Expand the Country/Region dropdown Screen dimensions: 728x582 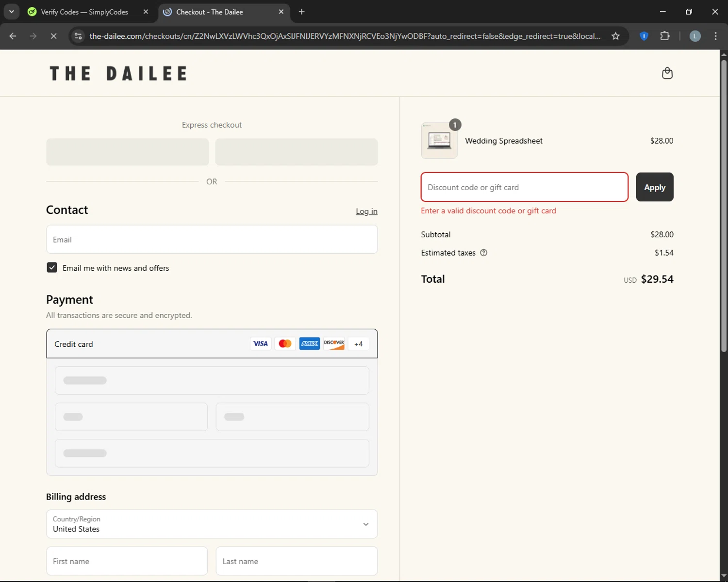tap(212, 524)
